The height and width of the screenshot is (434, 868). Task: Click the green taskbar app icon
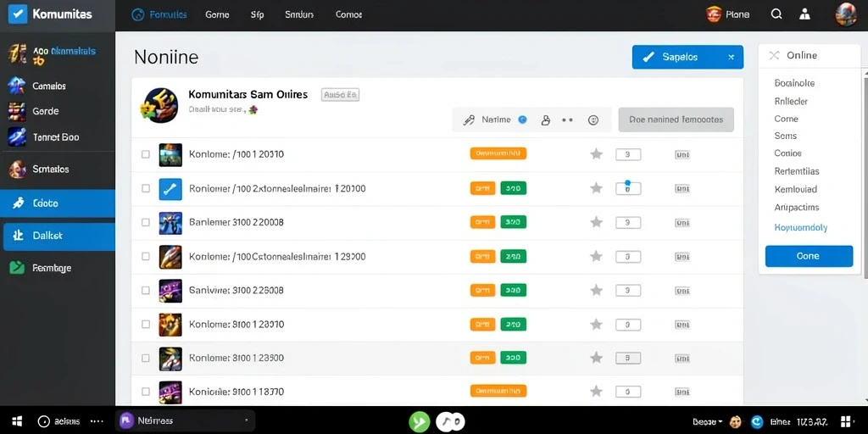[419, 422]
